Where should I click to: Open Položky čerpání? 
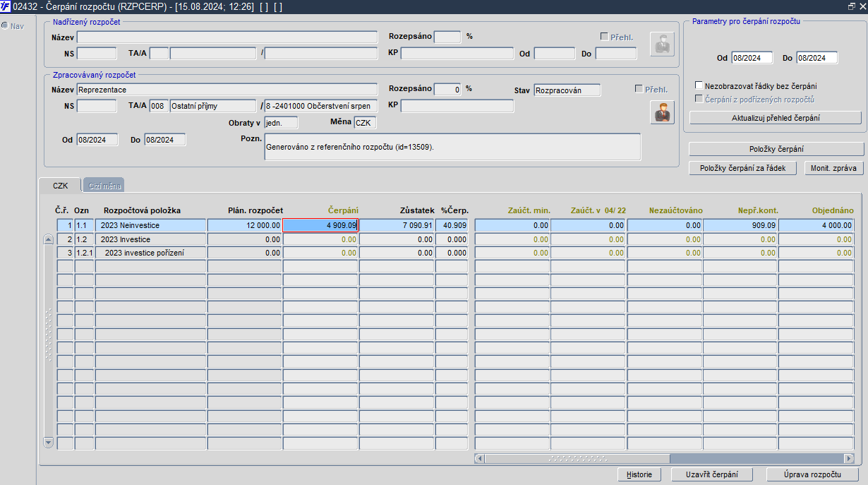[776, 149]
